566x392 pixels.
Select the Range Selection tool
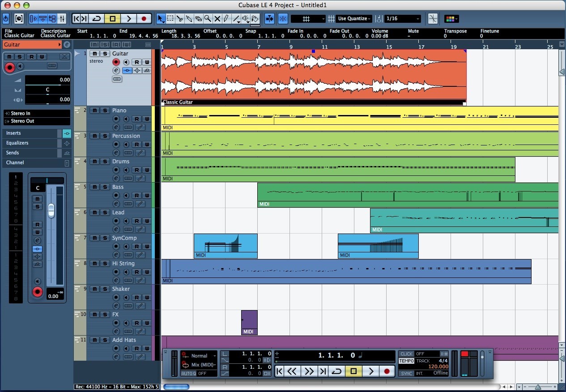tap(170, 19)
